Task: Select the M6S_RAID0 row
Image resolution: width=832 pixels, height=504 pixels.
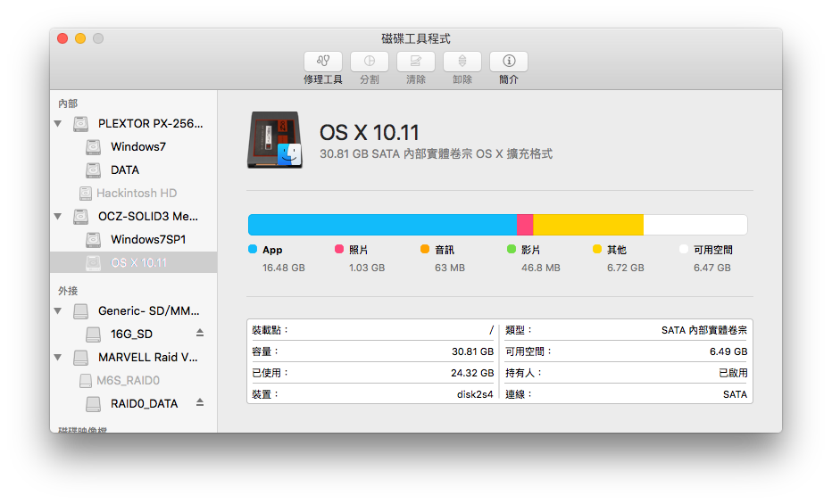Action: pyautogui.click(x=134, y=381)
